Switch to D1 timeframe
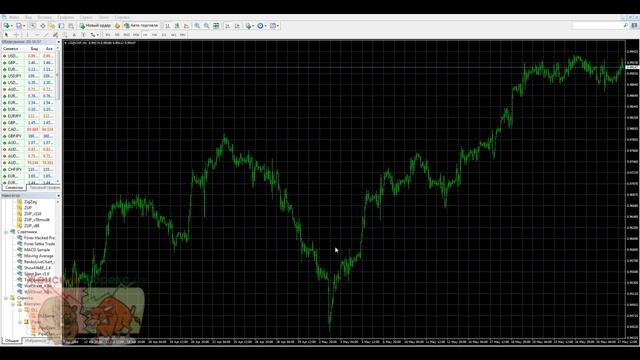Viewport: 640px width, 360px height. tap(164, 35)
